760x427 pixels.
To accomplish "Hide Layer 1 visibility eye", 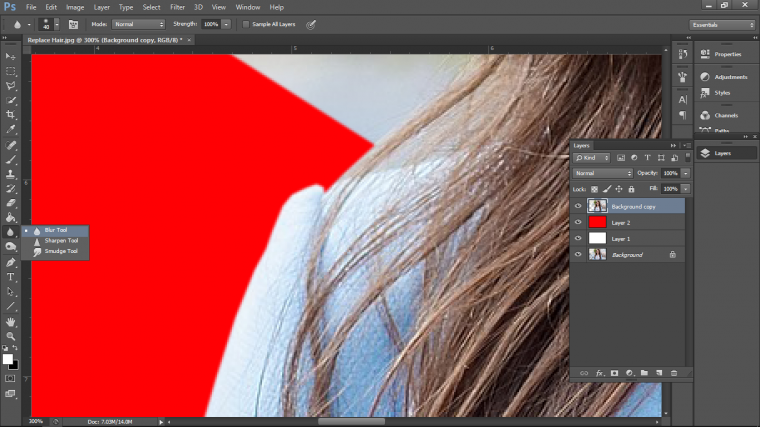I will point(578,238).
